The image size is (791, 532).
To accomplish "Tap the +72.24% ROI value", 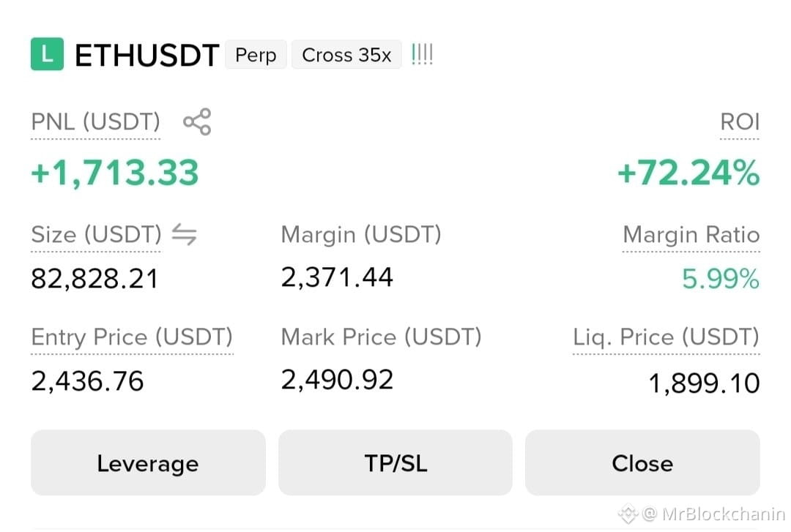I will pyautogui.click(x=688, y=173).
